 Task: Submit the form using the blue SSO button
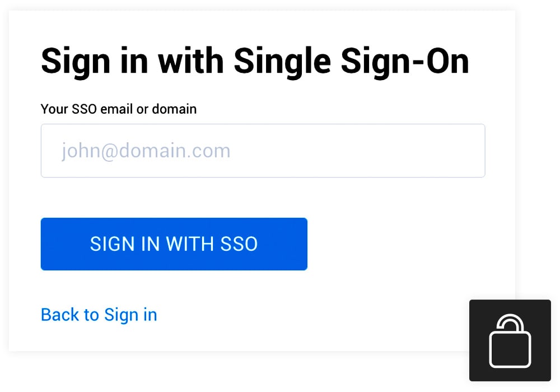[x=174, y=244]
